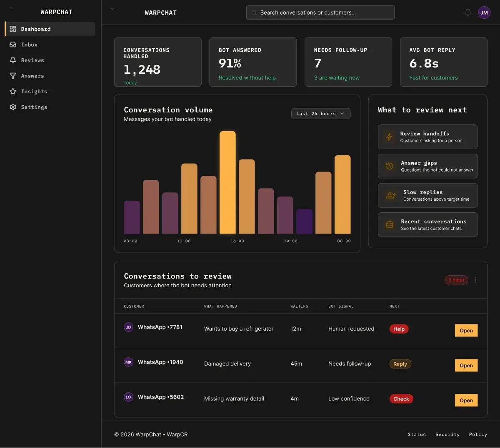Open Reviews from the sidebar

[50, 60]
